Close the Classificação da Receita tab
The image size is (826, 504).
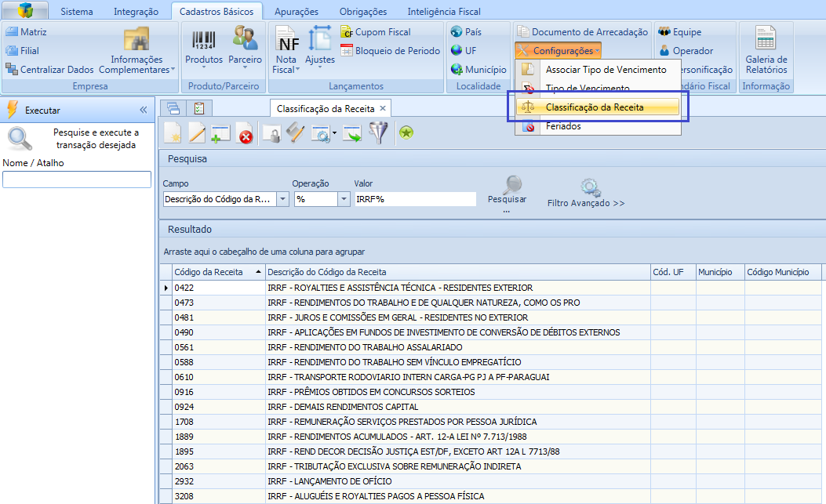(x=383, y=108)
